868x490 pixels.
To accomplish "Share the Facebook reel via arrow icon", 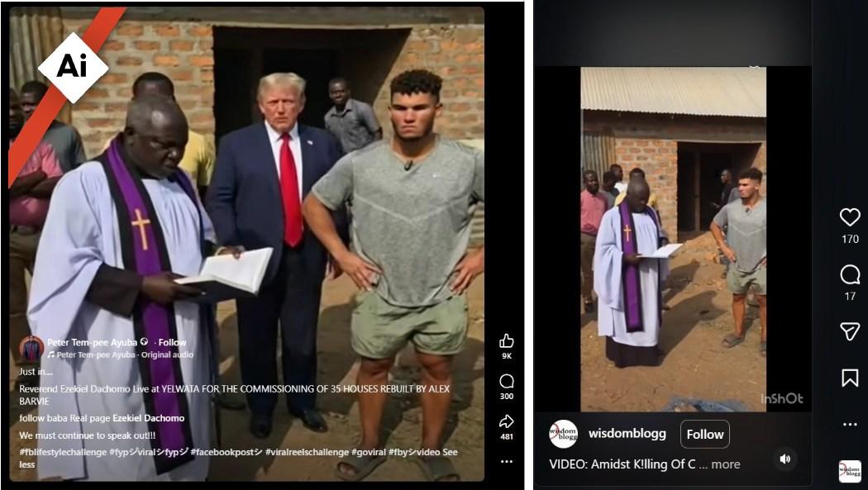I will click(x=507, y=421).
